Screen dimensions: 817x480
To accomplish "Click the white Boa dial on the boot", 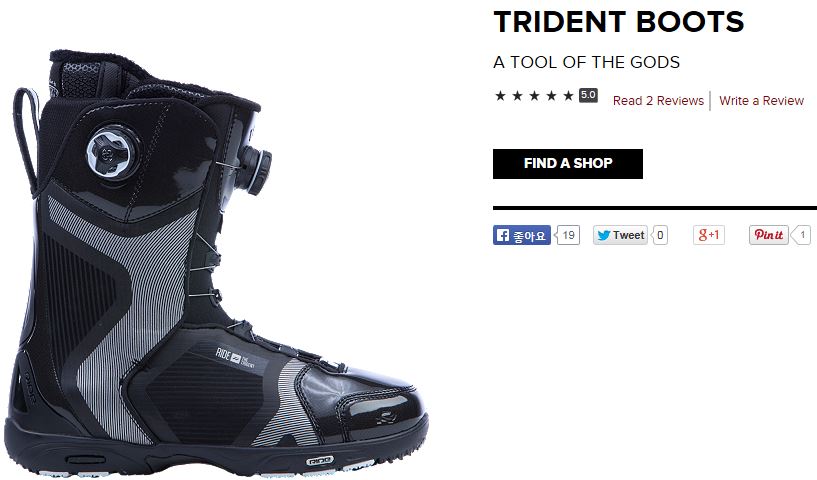I will point(113,153).
